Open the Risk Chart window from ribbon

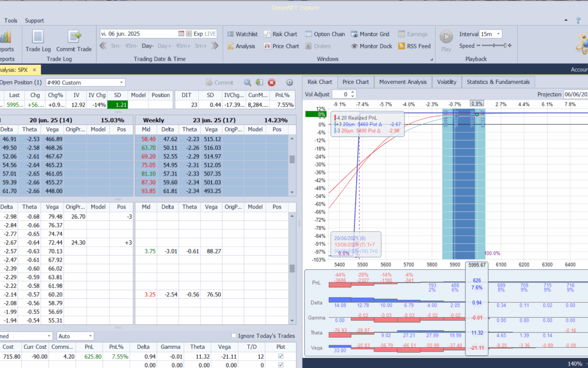(280, 34)
